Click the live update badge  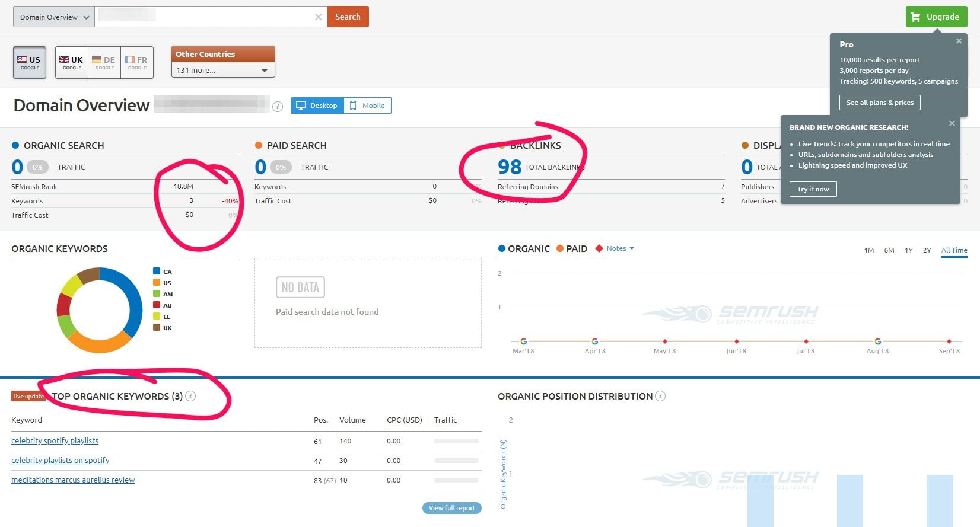[28, 396]
